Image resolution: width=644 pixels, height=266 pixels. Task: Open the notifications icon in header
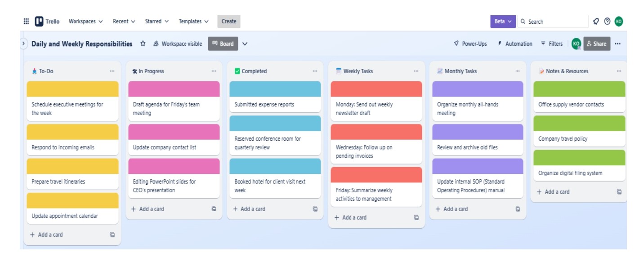[x=596, y=21]
